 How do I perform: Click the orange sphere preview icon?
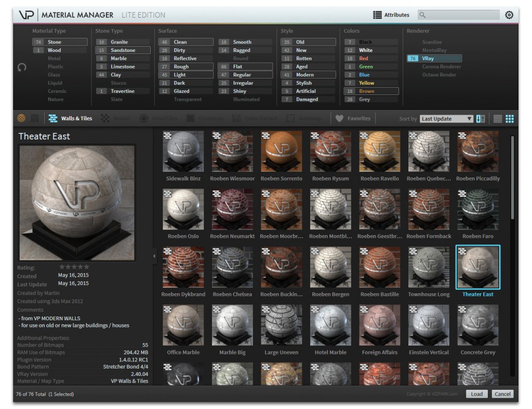21,118
